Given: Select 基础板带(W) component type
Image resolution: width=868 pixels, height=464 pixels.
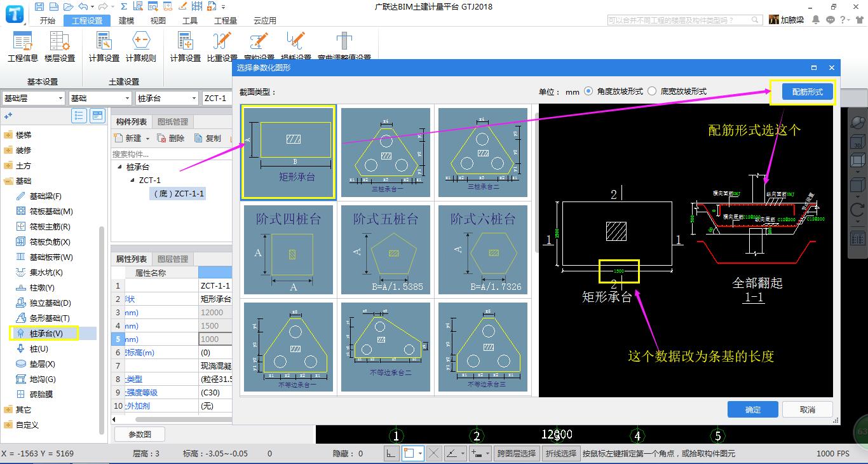Looking at the screenshot, I should tap(51, 257).
